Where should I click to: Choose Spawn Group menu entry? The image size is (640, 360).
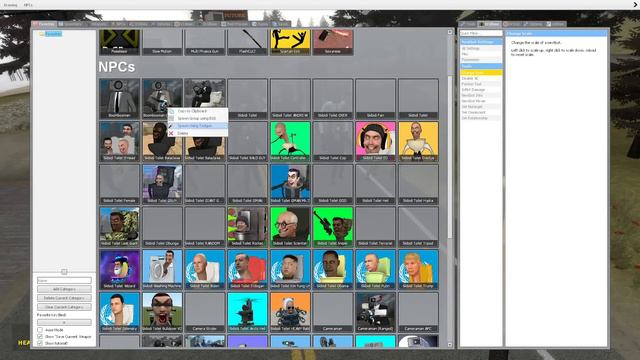coord(198,118)
